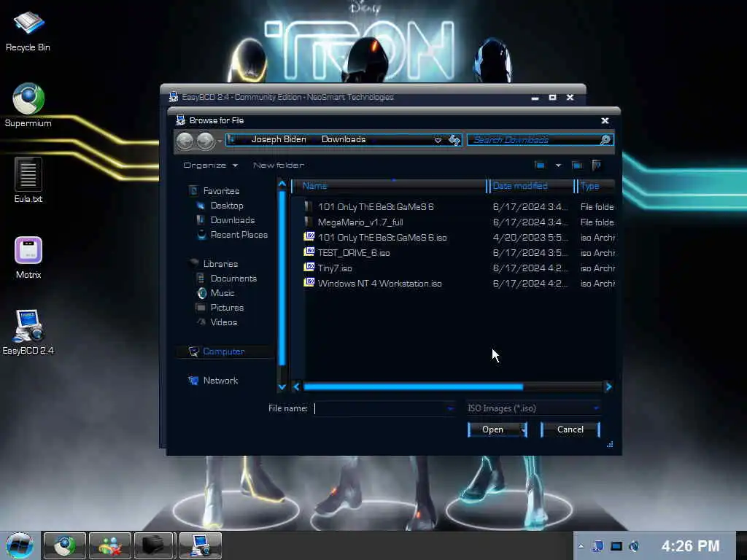This screenshot has width=747, height=560.
Task: Select the Motrix desktop icon
Action: [x=28, y=257]
